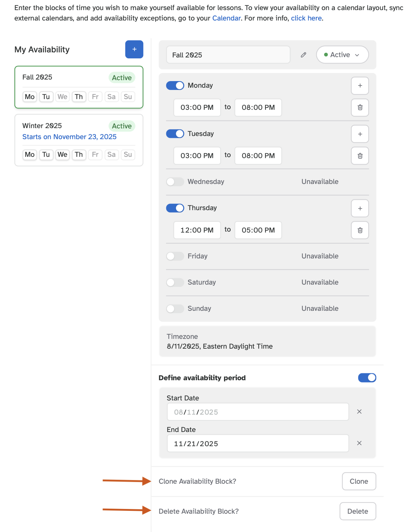Open the Active status dropdown
The width and height of the screenshot is (419, 532).
tap(342, 55)
